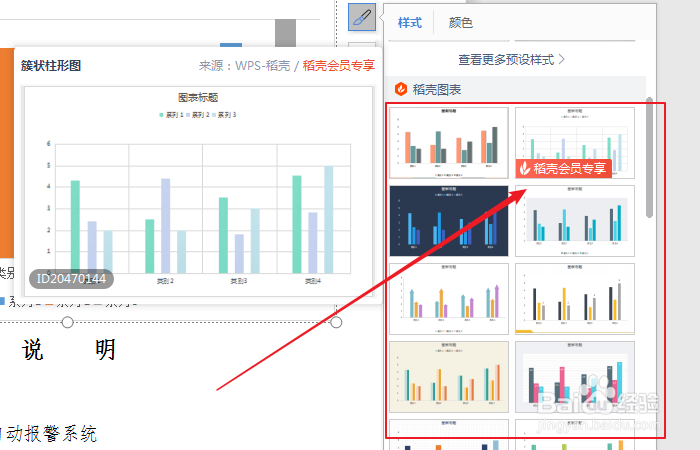
Task: Click the 稻壳会员专享 link in preview header
Action: coord(338,66)
